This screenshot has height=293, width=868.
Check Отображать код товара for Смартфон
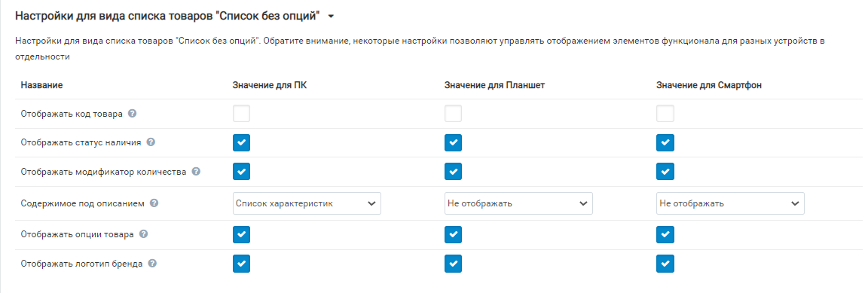[x=665, y=114]
